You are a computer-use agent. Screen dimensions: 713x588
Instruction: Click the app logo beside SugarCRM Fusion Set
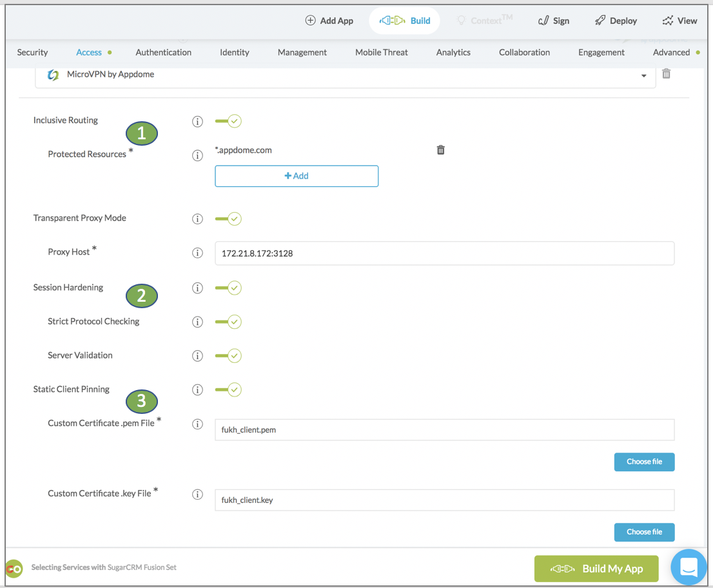[14, 569]
